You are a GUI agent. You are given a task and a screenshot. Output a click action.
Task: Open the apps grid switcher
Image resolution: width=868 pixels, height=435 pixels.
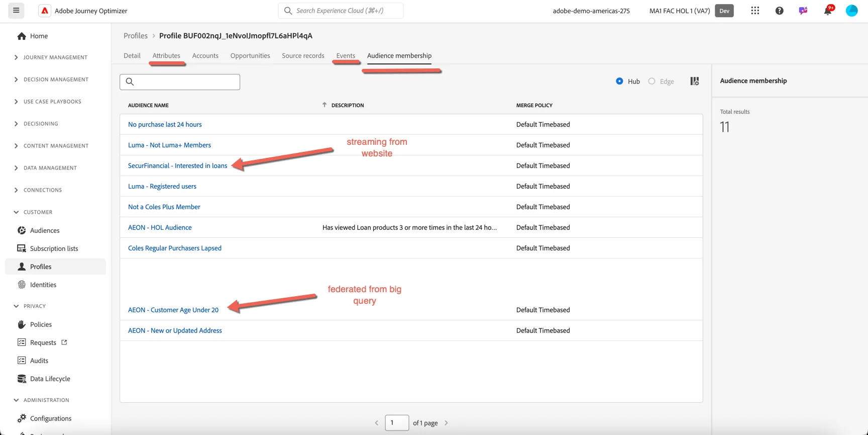tap(755, 11)
